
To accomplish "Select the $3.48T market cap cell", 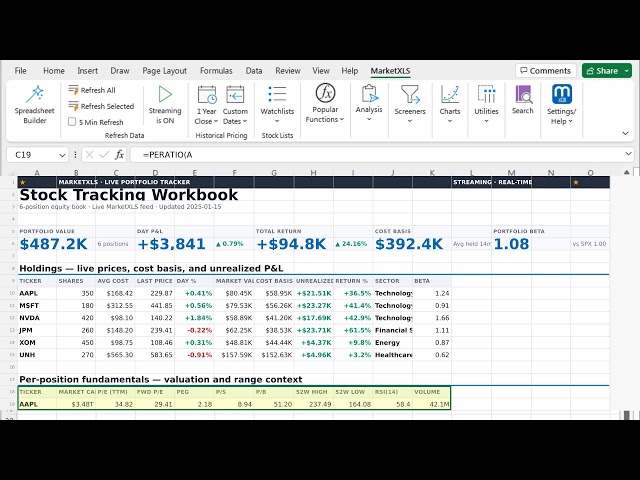I will click(x=76, y=404).
